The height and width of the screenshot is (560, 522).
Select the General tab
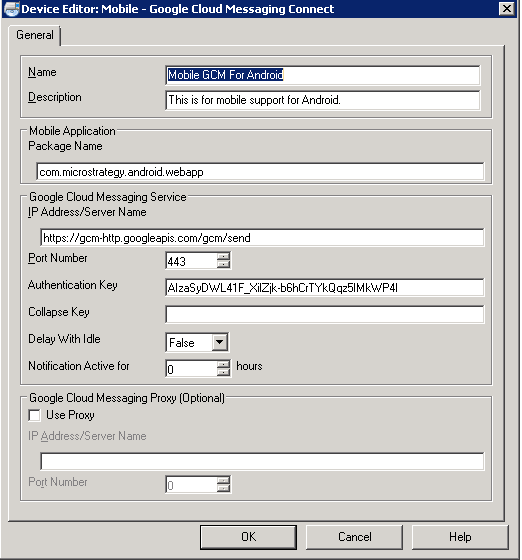[35, 35]
